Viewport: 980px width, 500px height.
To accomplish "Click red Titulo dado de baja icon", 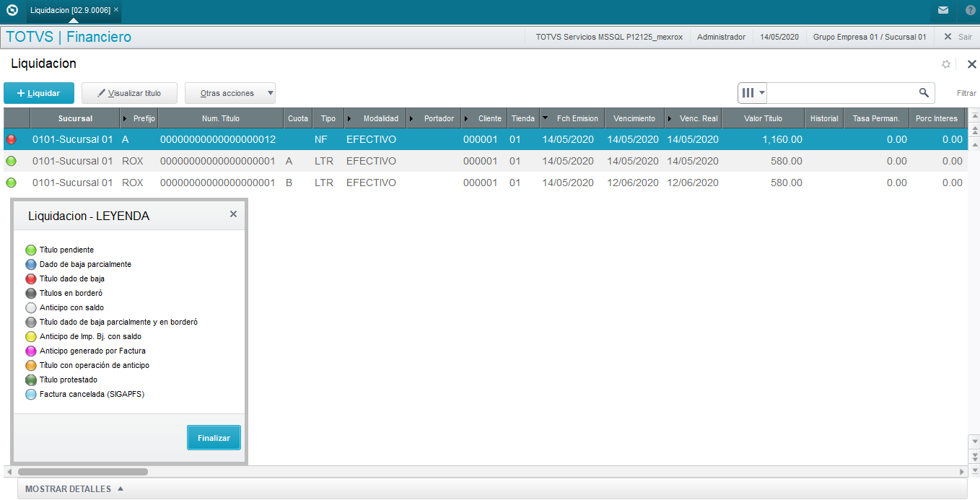I will (x=31, y=279).
